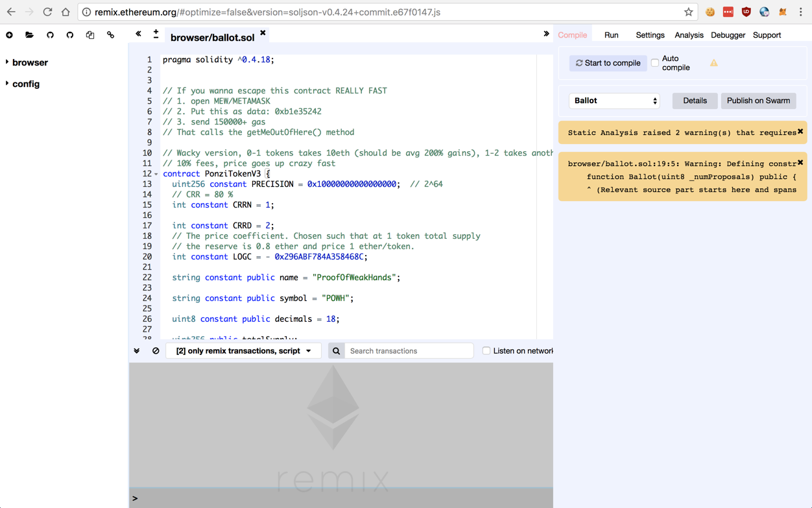Click the plus/minus font size icon
This screenshot has width=812, height=508.
point(156,34)
